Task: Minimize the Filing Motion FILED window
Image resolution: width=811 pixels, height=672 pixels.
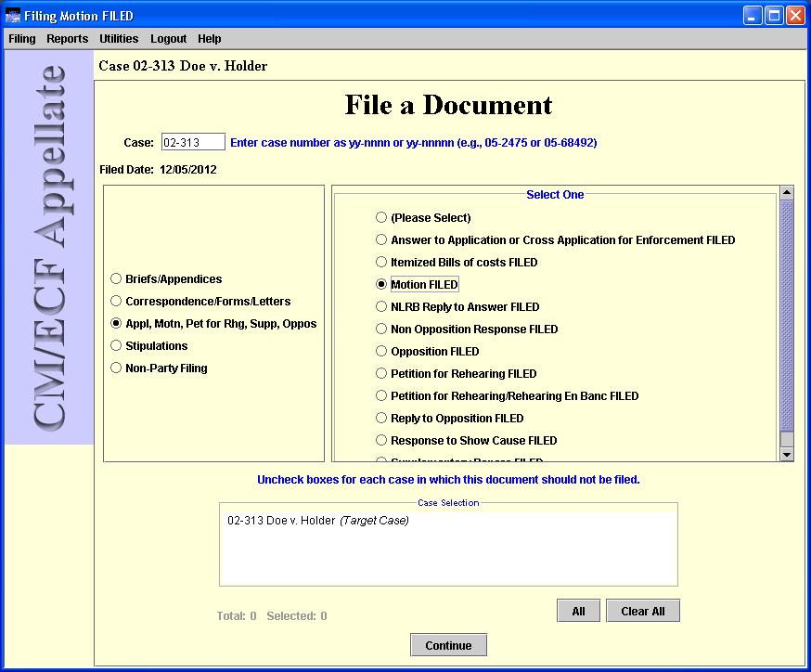Action: click(753, 16)
